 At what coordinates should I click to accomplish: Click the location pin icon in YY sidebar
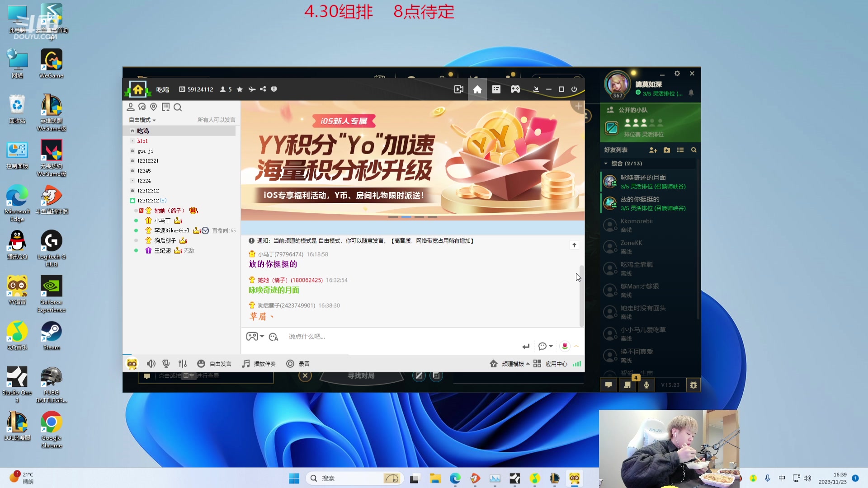(x=154, y=107)
